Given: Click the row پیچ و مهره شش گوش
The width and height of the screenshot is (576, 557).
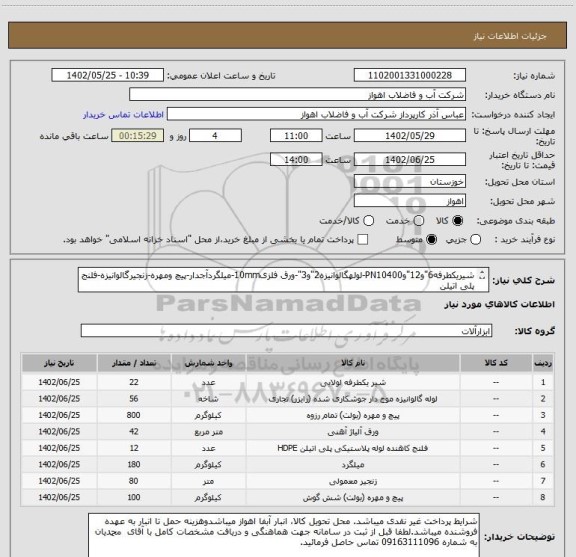Looking at the screenshot, I should 287,497.
